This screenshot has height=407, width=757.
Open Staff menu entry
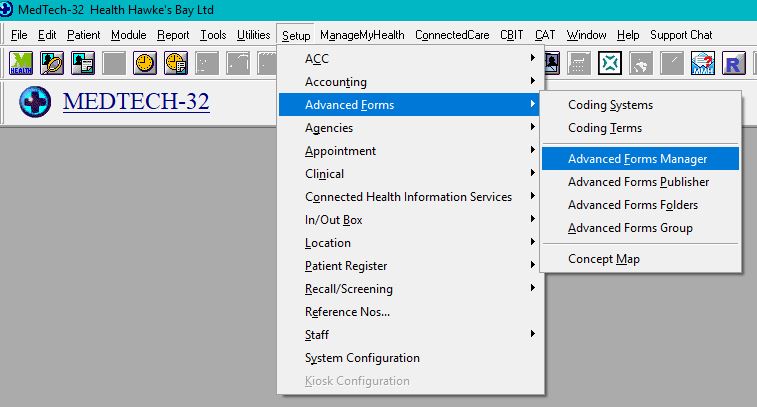410,335
